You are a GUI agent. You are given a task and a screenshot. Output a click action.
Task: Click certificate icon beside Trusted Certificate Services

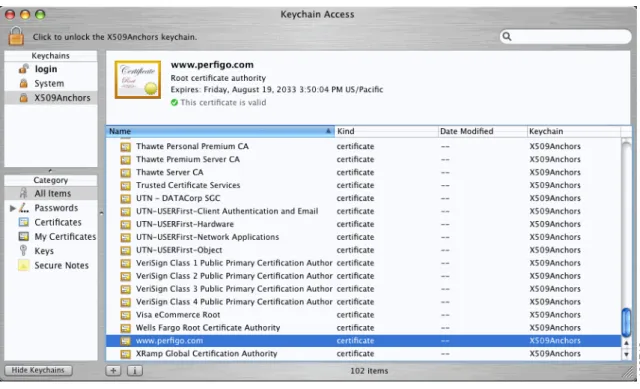(125, 185)
